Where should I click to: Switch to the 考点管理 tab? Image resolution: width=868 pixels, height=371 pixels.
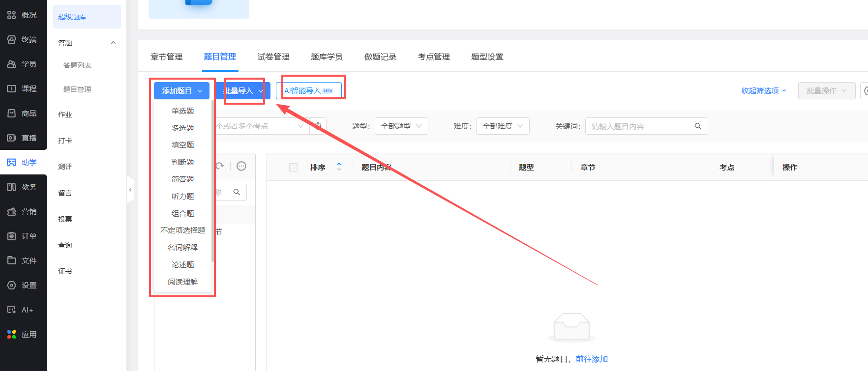[x=434, y=57]
